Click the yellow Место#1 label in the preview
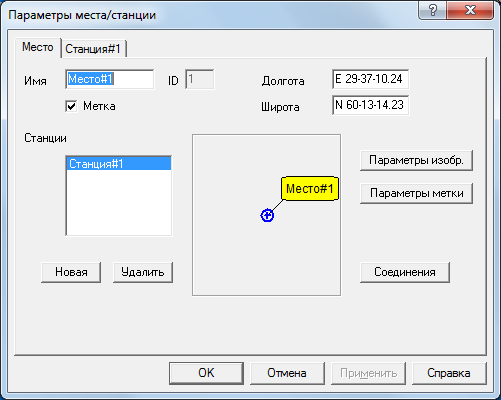 pos(310,189)
